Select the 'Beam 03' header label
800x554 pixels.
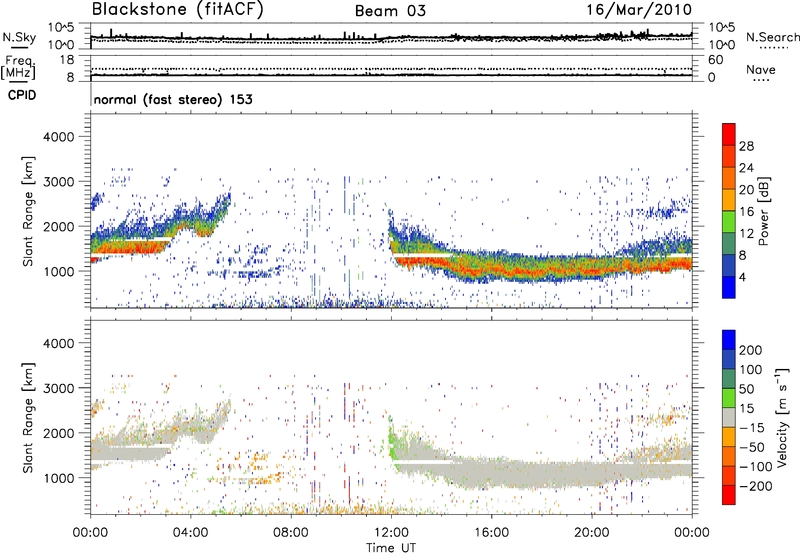point(390,11)
